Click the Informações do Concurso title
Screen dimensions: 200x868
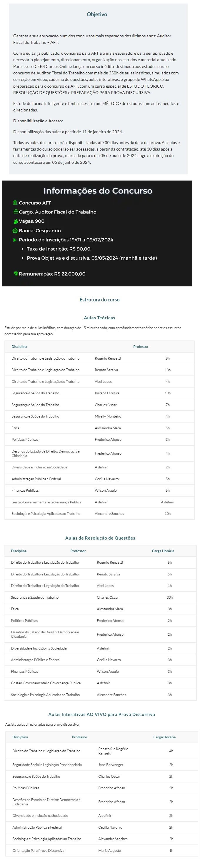[x=98, y=191]
